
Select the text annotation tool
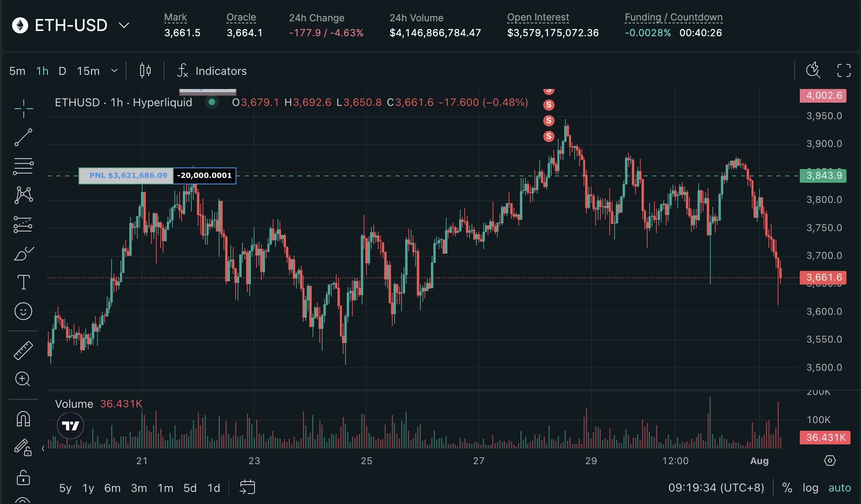23,282
